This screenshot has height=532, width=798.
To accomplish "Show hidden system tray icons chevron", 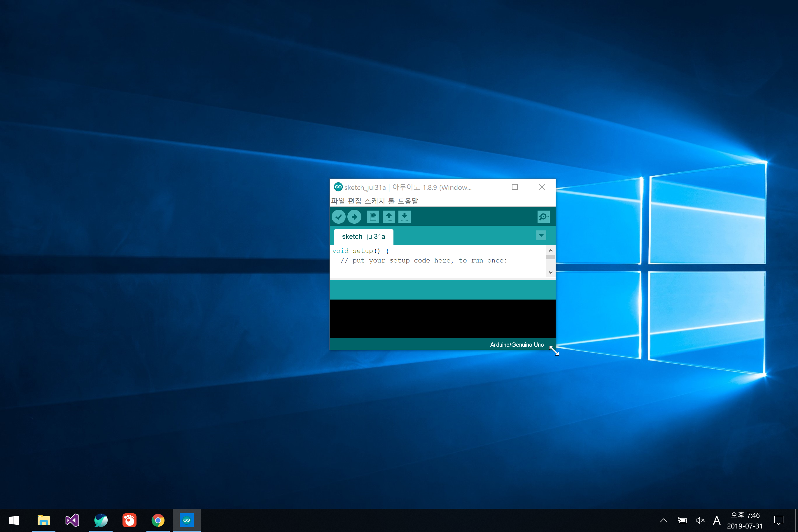I will coord(664,520).
